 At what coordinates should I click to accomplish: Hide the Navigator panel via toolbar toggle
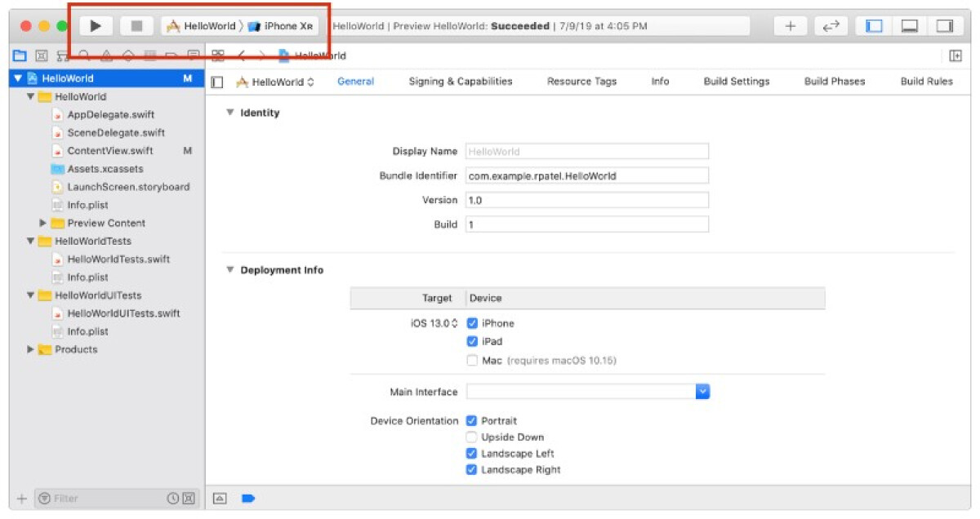point(873,25)
